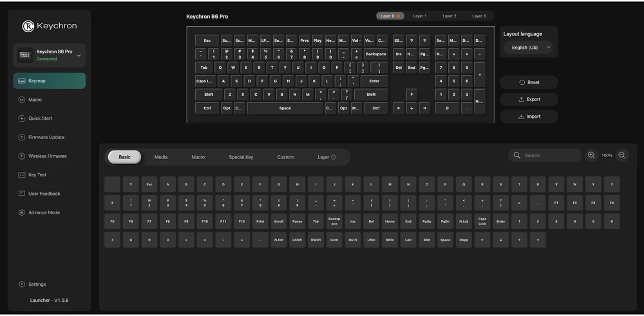The height and width of the screenshot is (316, 644).
Task: Open the Media keycode tab
Action: [161, 157]
